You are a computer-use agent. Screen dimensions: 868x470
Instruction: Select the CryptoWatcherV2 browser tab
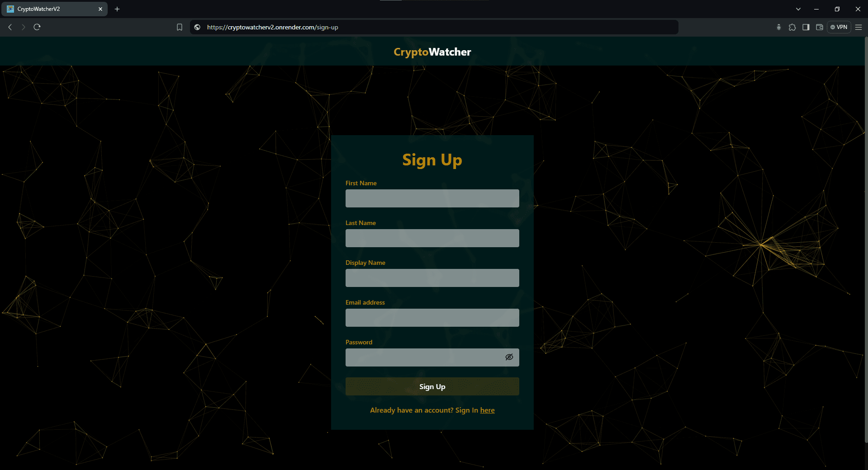coord(50,9)
